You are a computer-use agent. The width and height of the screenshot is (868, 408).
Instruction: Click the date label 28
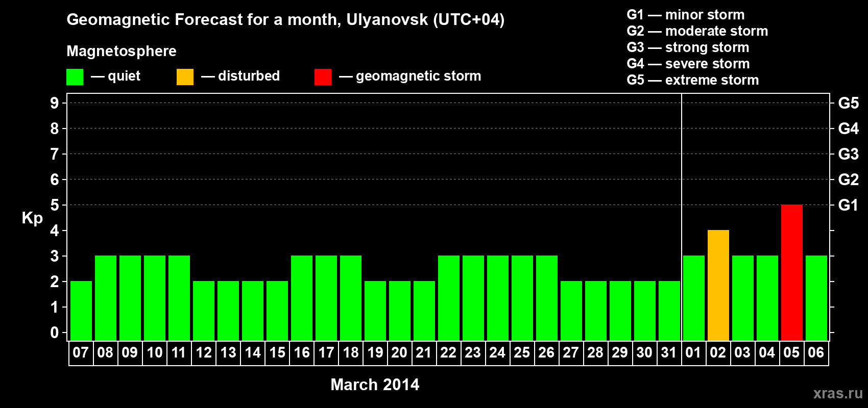tap(595, 352)
